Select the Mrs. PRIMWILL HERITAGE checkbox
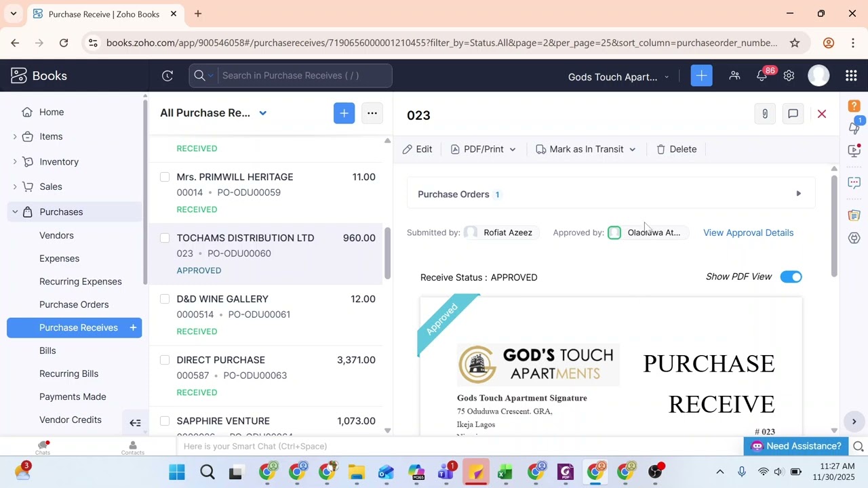This screenshot has height=488, width=868. click(x=165, y=177)
